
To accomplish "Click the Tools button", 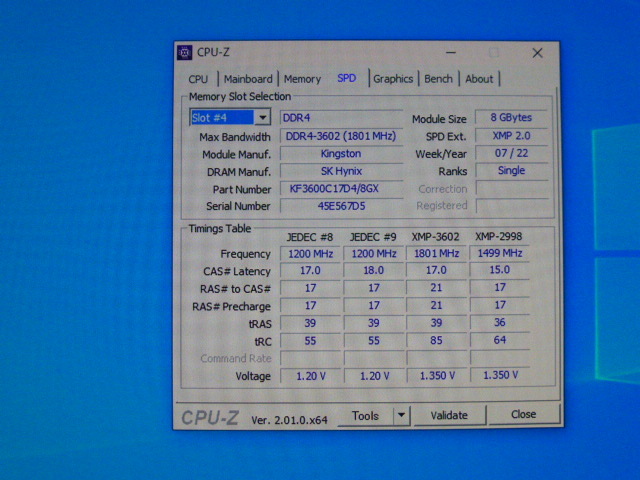I will [x=365, y=416].
